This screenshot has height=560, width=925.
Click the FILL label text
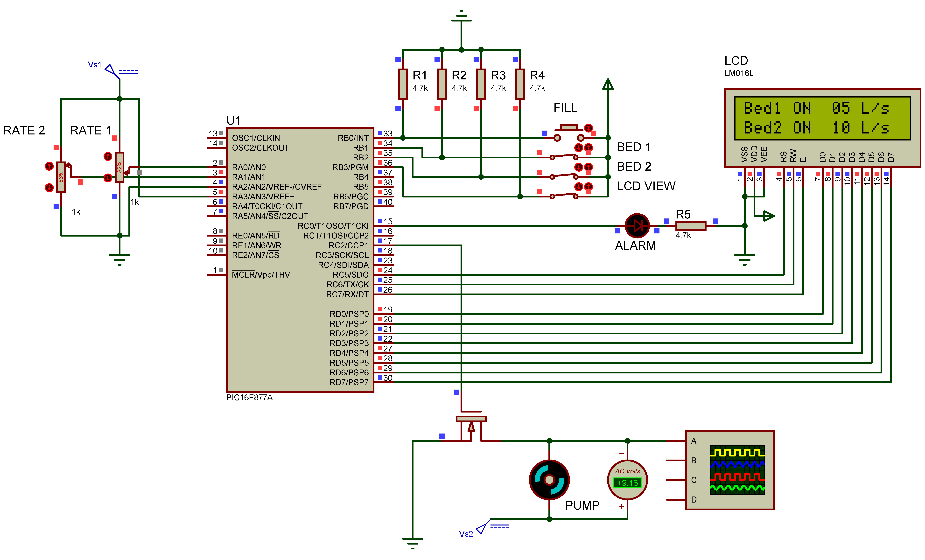coord(565,108)
